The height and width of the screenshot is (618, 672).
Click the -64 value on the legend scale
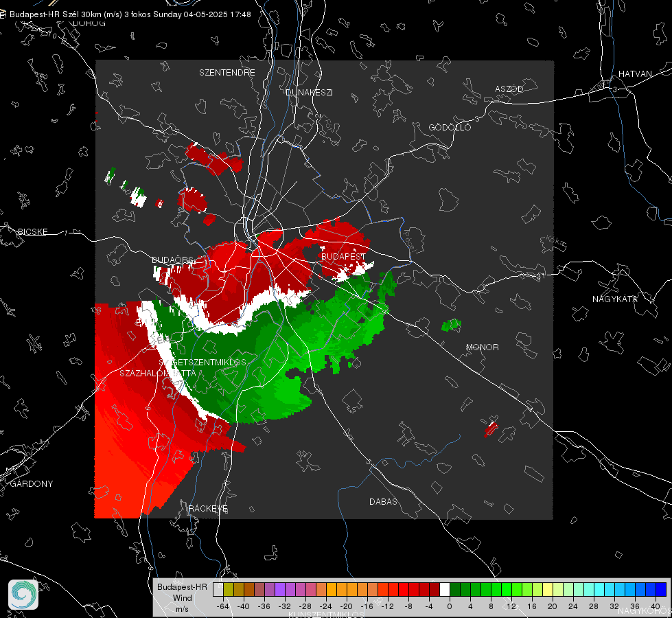click(x=223, y=606)
